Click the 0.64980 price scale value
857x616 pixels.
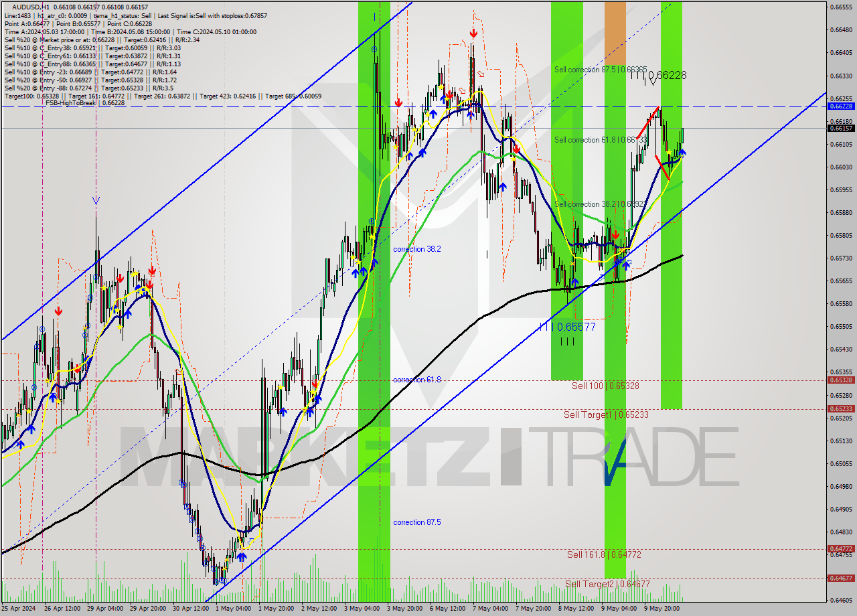pyautogui.click(x=840, y=486)
